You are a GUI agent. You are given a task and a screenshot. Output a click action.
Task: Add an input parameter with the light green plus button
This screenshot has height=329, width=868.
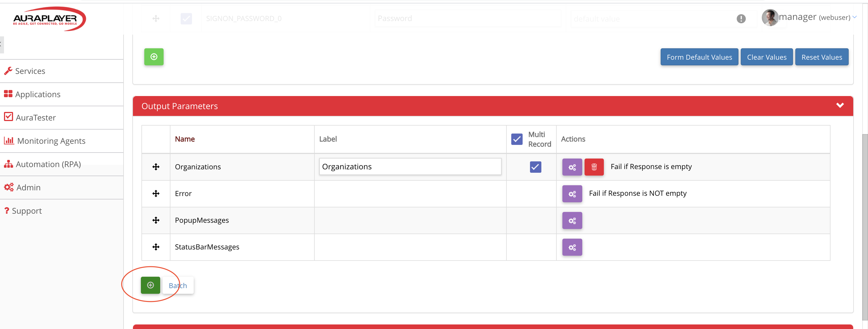click(154, 57)
